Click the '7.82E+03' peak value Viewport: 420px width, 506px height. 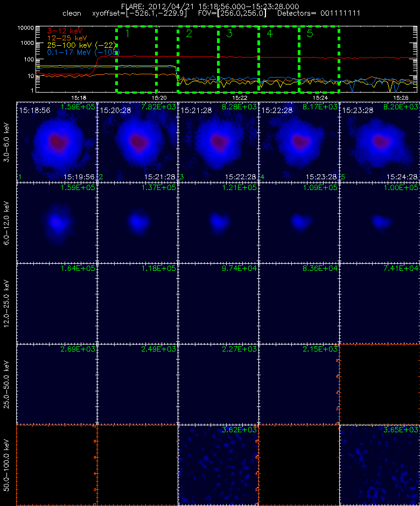pyautogui.click(x=159, y=107)
